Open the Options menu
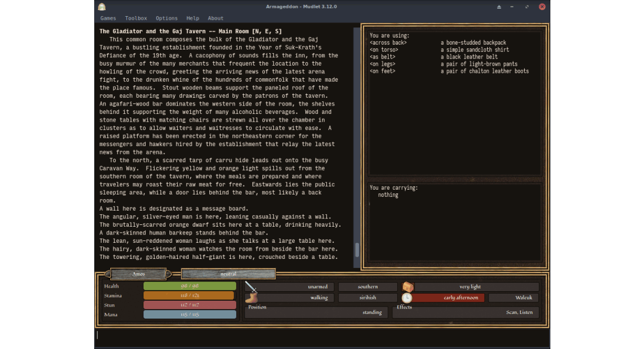The height and width of the screenshot is (349, 644). click(x=166, y=18)
